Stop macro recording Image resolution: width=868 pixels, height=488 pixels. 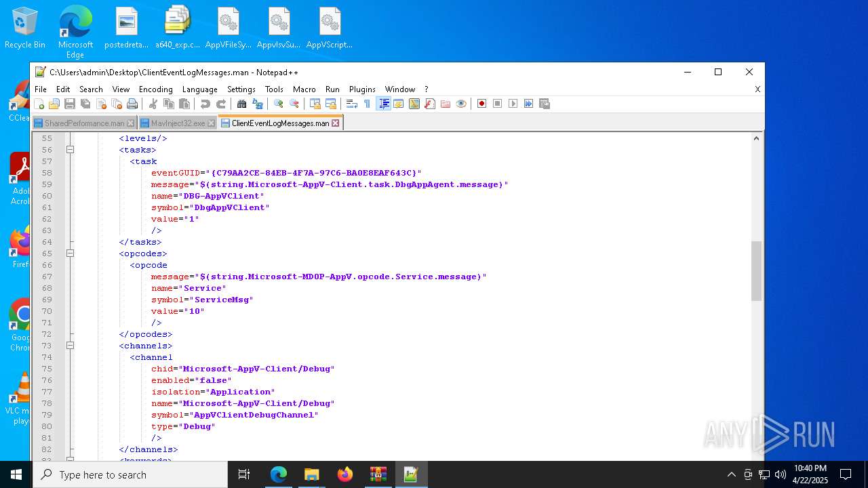(497, 104)
